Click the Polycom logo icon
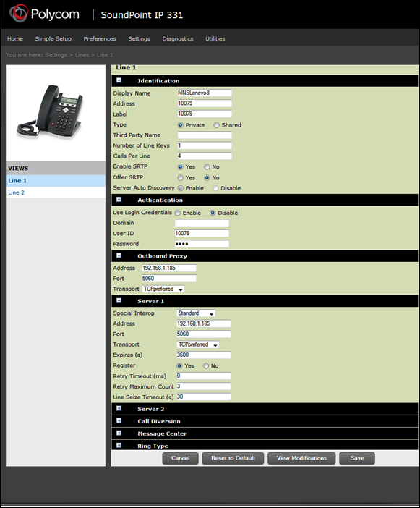The width and height of the screenshot is (420, 508). [19, 13]
